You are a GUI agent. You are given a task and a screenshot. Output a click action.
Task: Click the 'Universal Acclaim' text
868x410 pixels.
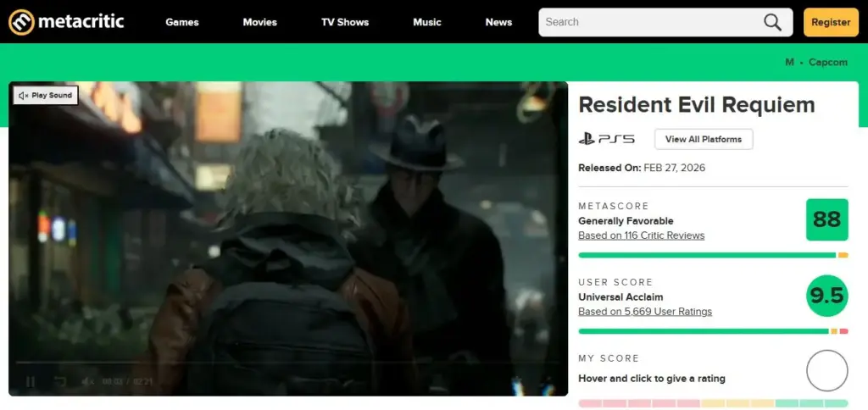[620, 297]
